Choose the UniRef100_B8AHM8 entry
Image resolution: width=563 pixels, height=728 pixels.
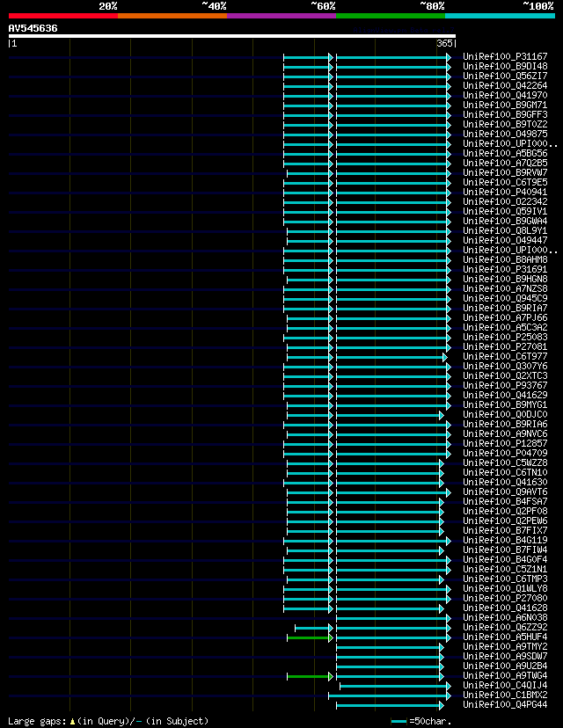click(x=505, y=259)
